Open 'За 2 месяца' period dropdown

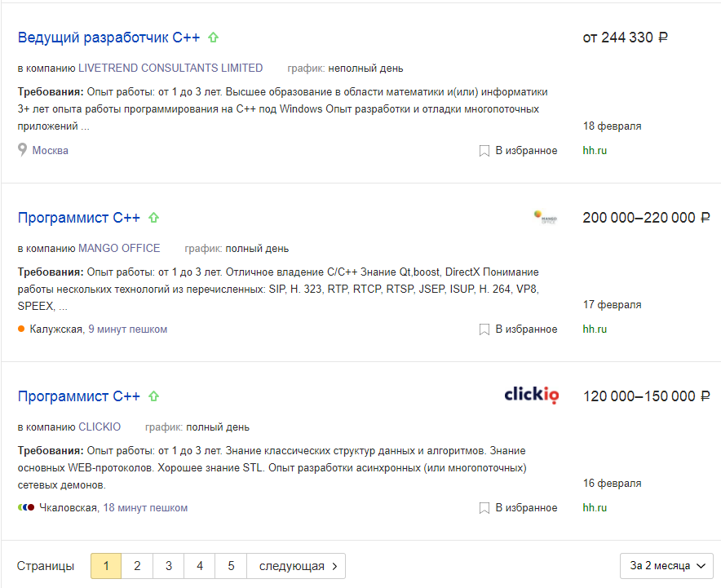[x=666, y=566]
